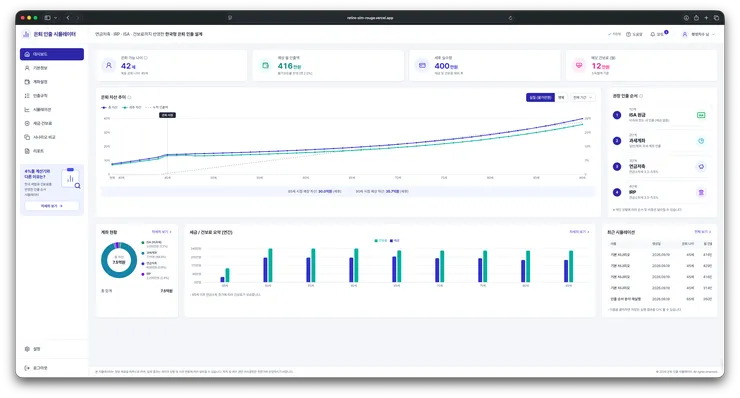
Task: Click the 과세계좌 entry in account status legend
Action: 155,254
